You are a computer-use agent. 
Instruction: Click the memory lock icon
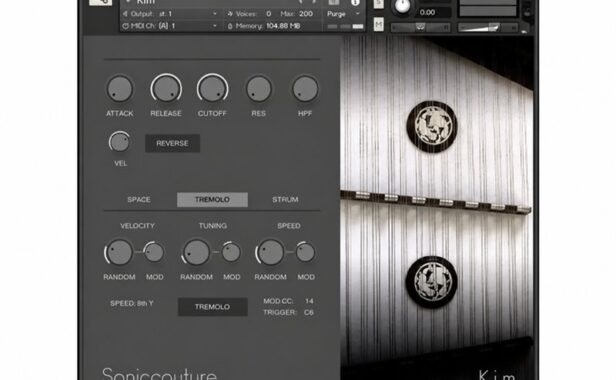(x=230, y=26)
